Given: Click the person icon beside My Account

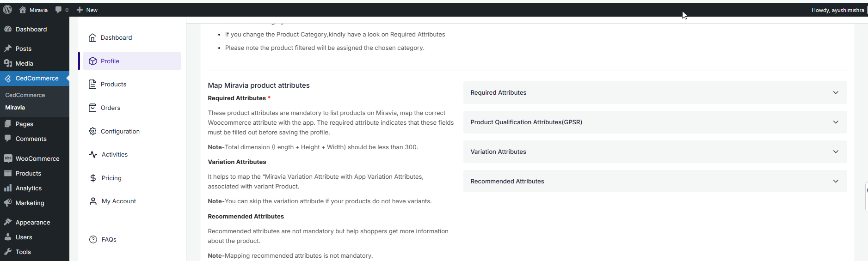Looking at the screenshot, I should [x=93, y=201].
